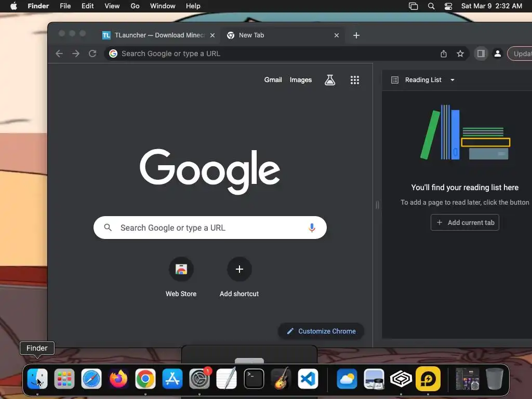This screenshot has height=399, width=532.
Task: Select the New Tab tab
Action: pyautogui.click(x=282, y=35)
